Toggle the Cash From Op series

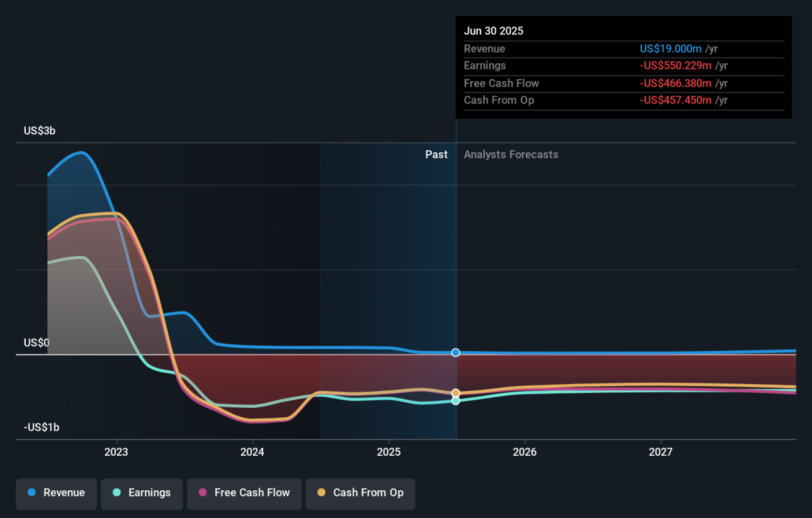(360, 493)
